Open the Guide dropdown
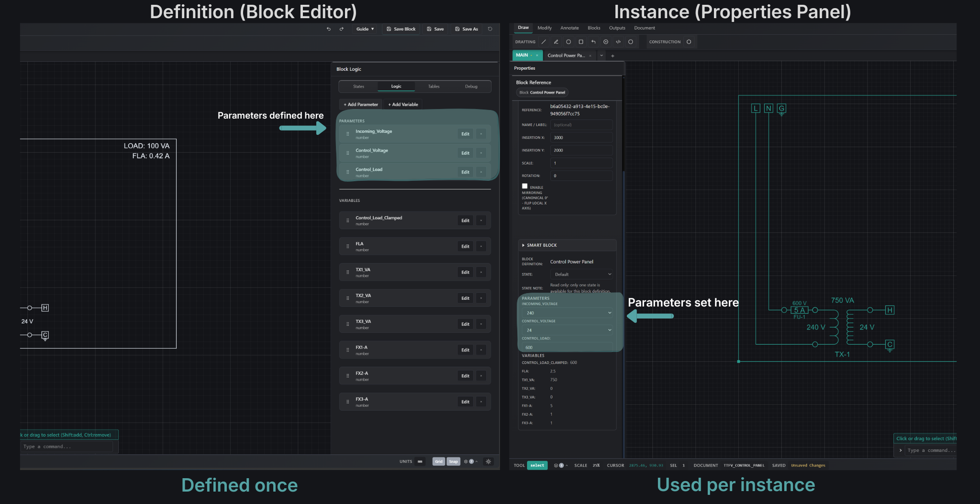The width and height of the screenshot is (980, 504). click(365, 29)
